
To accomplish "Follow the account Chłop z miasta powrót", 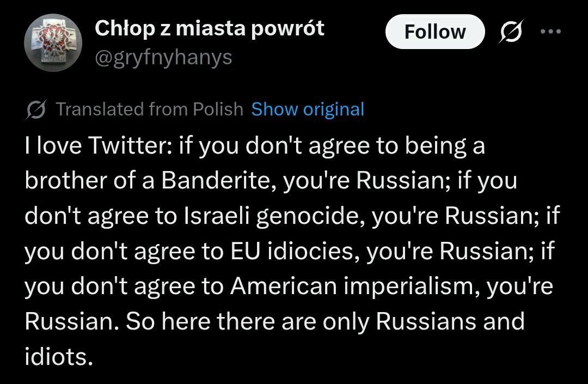I will (435, 32).
